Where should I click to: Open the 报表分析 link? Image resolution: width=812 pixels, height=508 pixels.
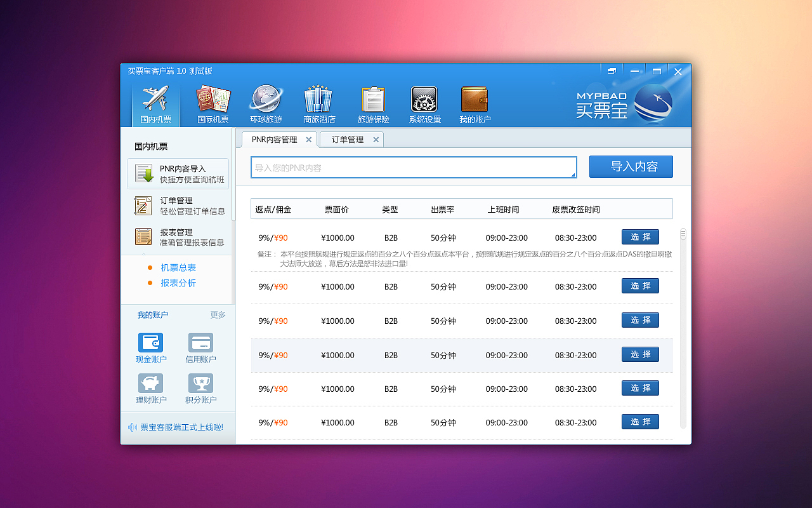(178, 283)
